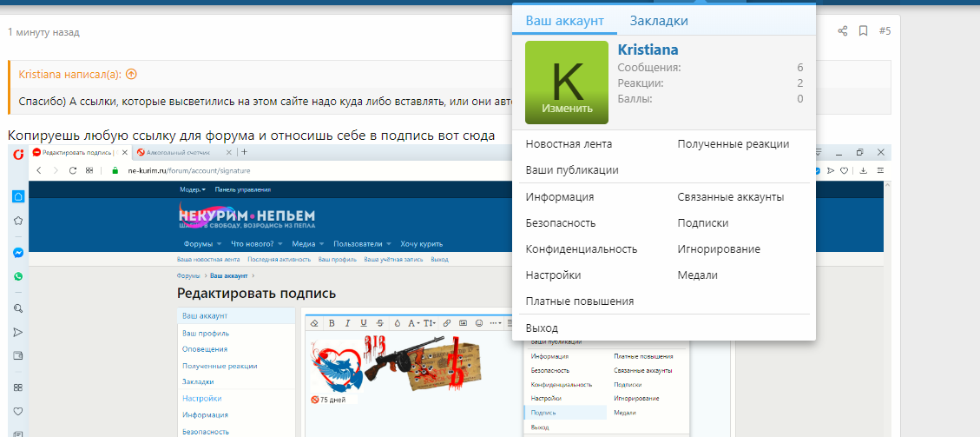
Task: Click the new tab plus button
Action: (245, 152)
